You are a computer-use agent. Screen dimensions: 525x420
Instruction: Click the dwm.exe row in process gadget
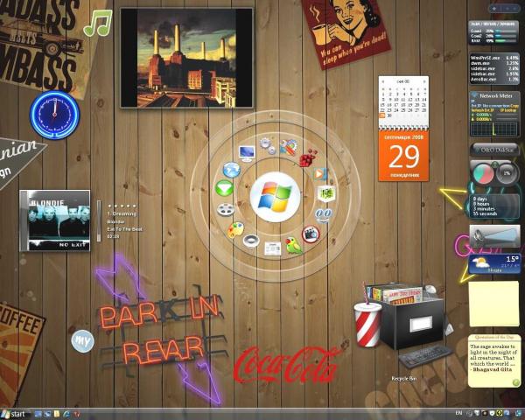[x=494, y=63]
